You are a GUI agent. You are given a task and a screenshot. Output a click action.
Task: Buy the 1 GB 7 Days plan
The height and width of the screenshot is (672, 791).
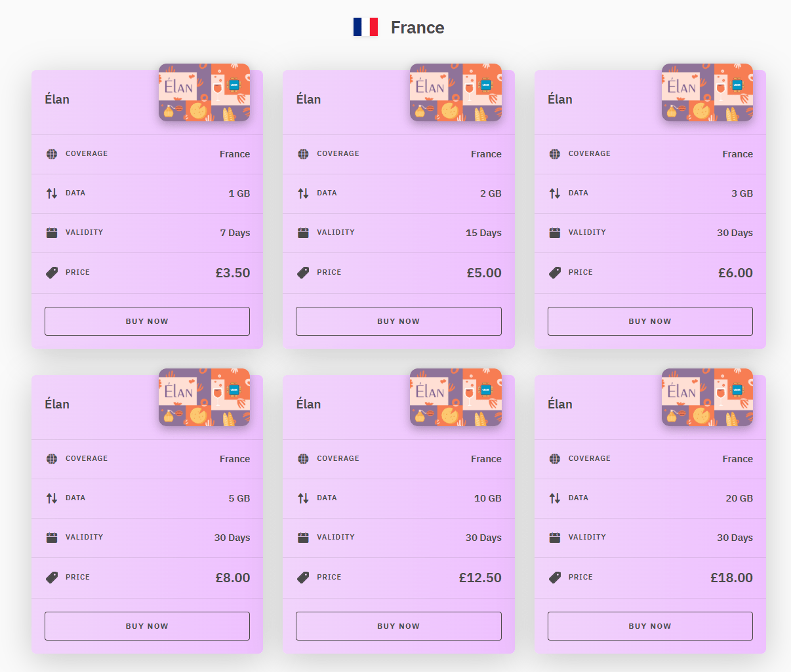click(x=147, y=321)
